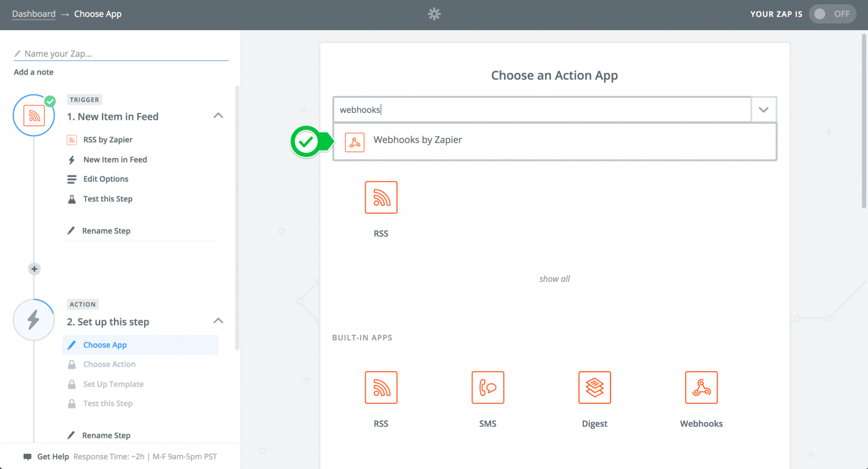Click the Choose an Action App heading
The width and height of the screenshot is (868, 469).
(554, 75)
